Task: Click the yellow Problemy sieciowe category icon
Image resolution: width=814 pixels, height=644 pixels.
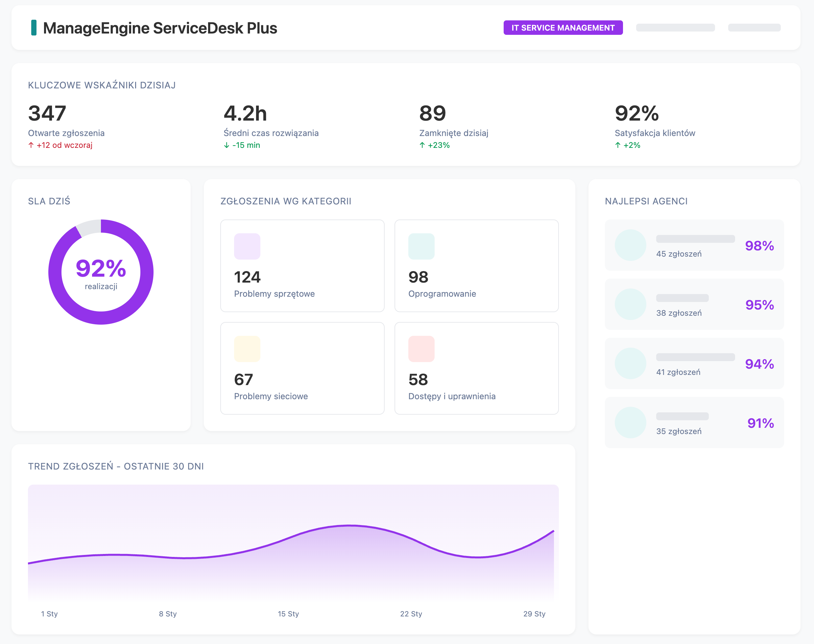Action: (x=247, y=349)
